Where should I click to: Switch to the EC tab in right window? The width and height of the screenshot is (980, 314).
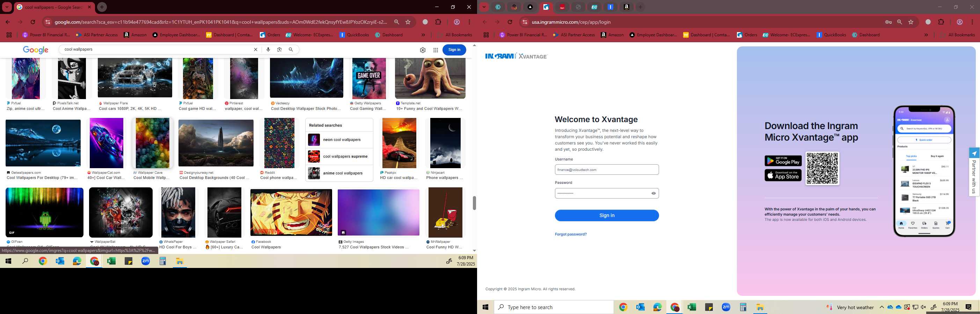point(594,7)
